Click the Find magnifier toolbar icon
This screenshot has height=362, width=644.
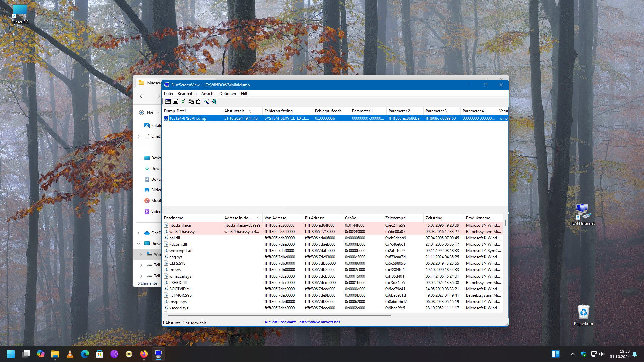point(207,101)
